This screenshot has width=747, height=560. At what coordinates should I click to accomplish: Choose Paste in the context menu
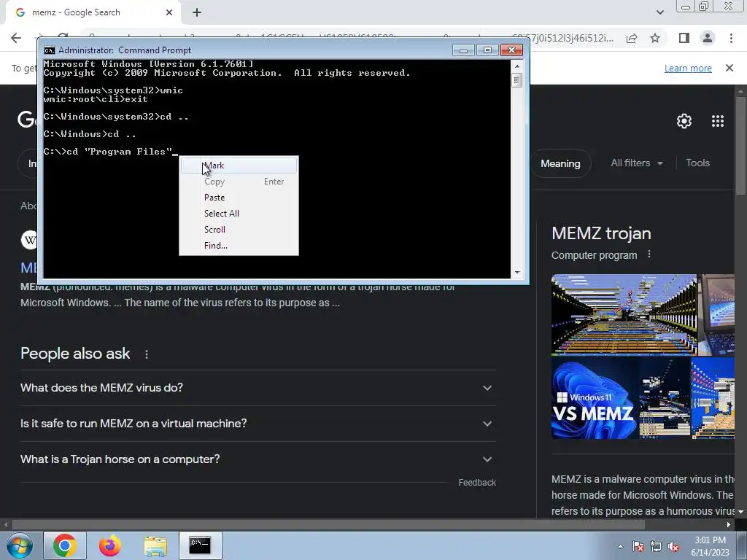point(239,198)
